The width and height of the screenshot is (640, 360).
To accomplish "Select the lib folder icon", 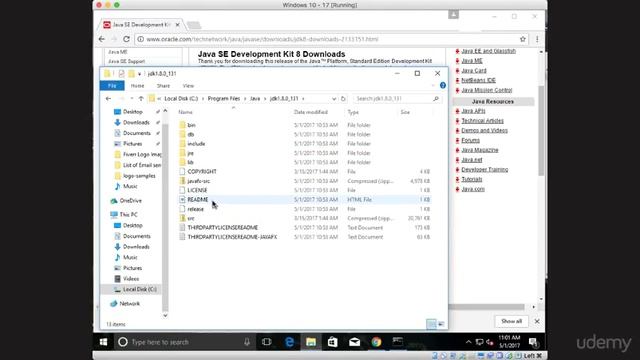I will 182,162.
